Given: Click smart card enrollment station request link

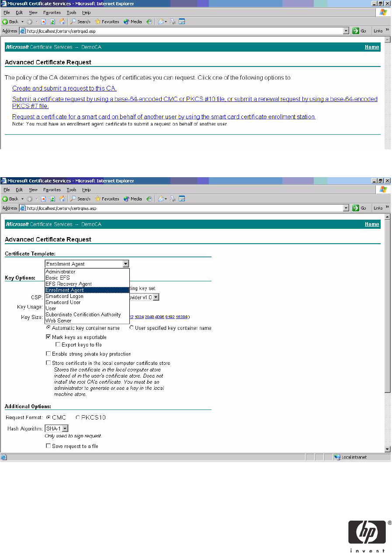Looking at the screenshot, I should click(164, 117).
